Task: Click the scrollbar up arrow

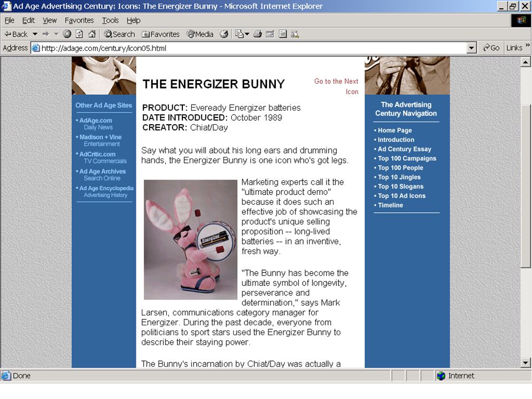Action: (x=525, y=62)
